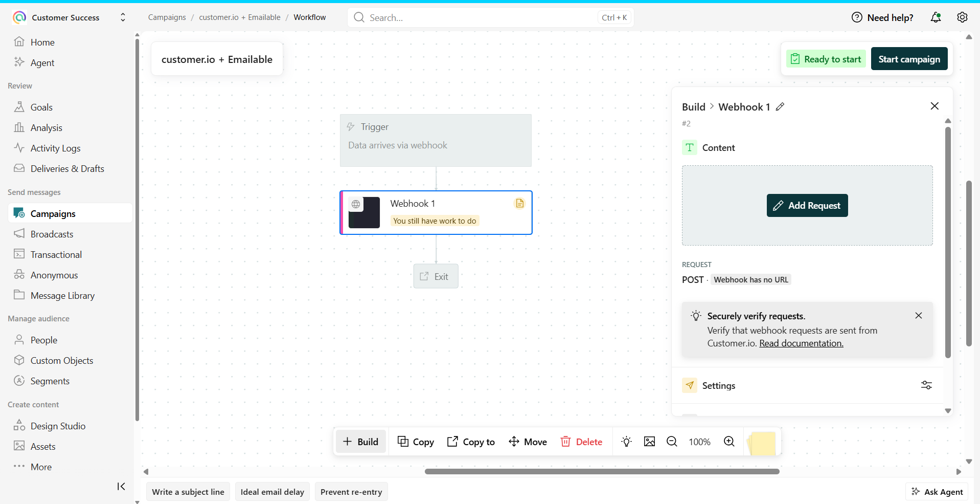Zoom out the canvas
Viewport: 980px width, 504px height.
point(672,442)
